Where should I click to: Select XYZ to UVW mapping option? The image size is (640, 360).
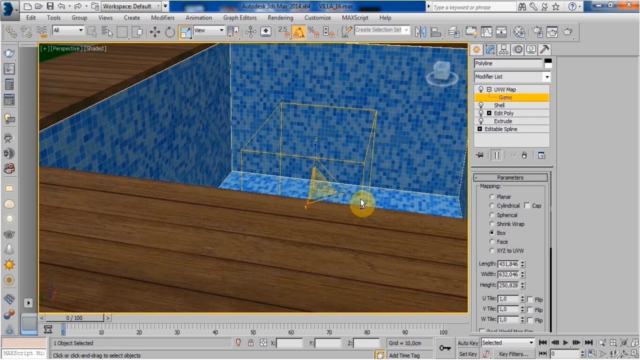click(492, 251)
